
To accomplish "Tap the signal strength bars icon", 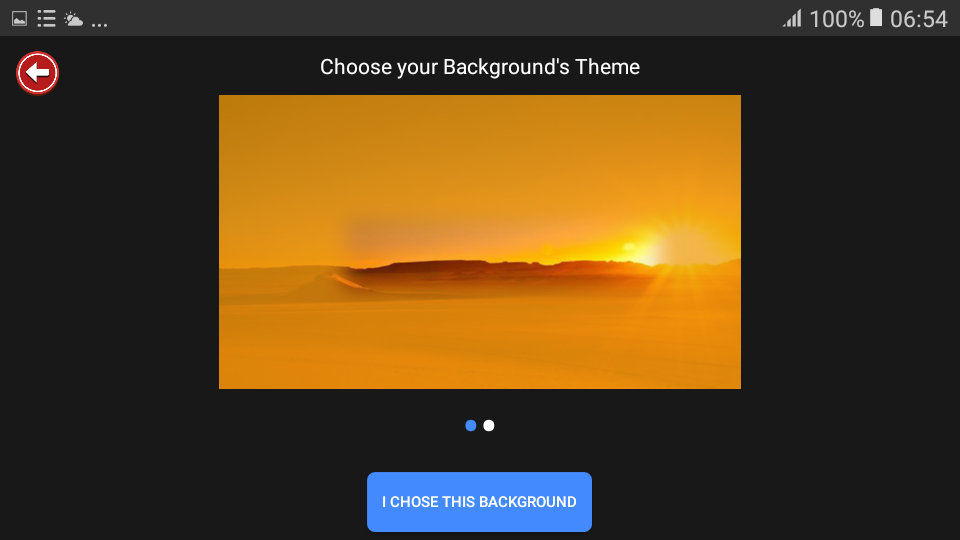I will [792, 18].
